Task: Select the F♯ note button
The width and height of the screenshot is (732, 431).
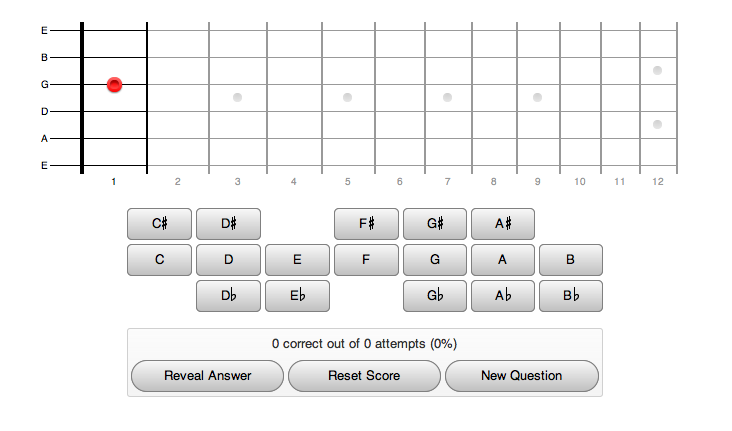Action: 366,224
